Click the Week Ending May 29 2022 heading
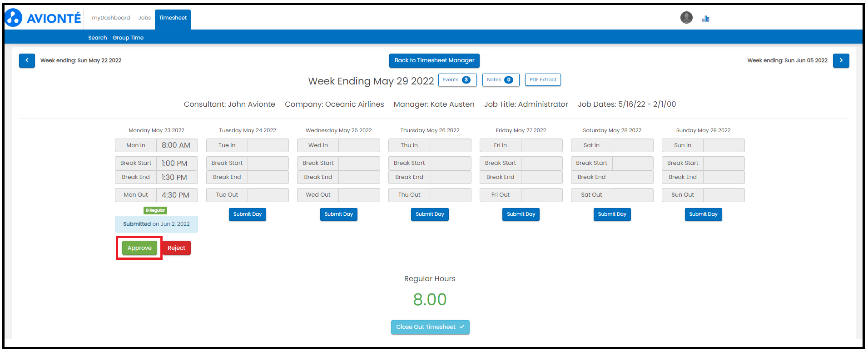This screenshot has height=352, width=868. (x=371, y=81)
